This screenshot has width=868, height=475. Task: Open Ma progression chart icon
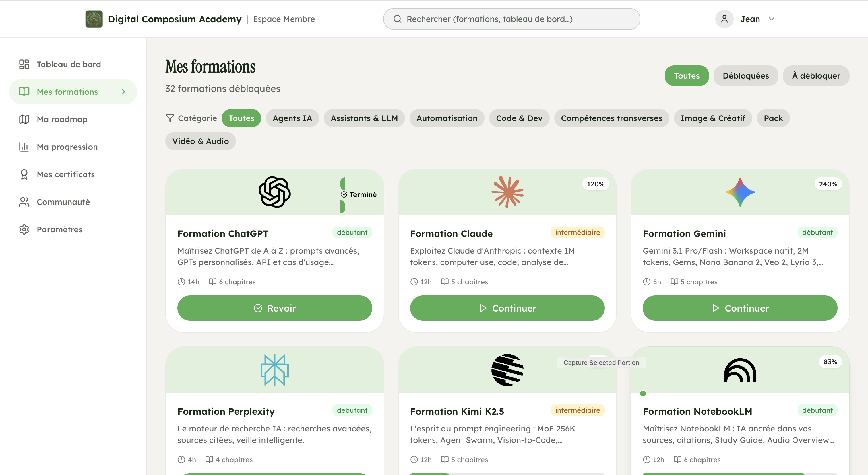pyautogui.click(x=24, y=147)
